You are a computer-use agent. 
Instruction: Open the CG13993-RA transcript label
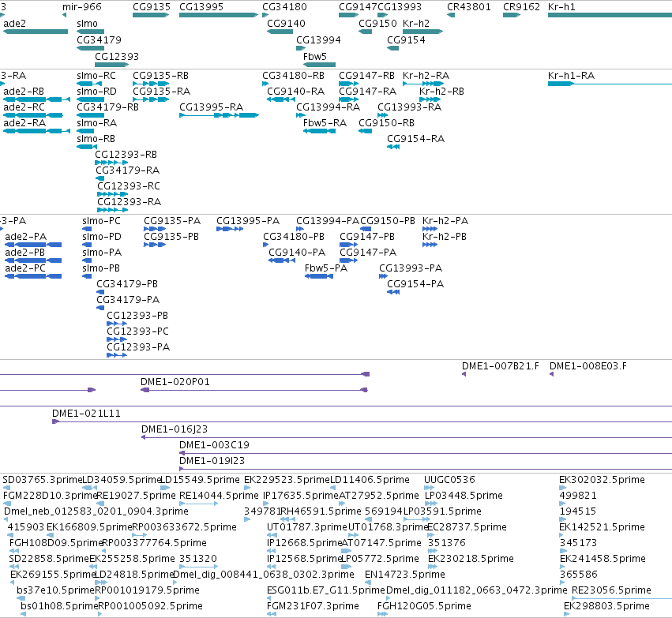coord(409,107)
